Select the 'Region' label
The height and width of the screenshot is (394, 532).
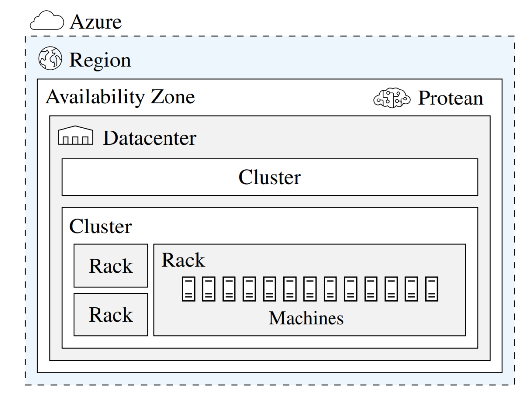pyautogui.click(x=100, y=61)
